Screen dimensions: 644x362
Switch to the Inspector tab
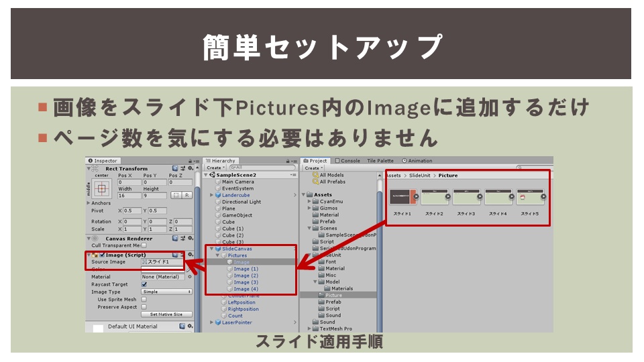[x=103, y=161]
